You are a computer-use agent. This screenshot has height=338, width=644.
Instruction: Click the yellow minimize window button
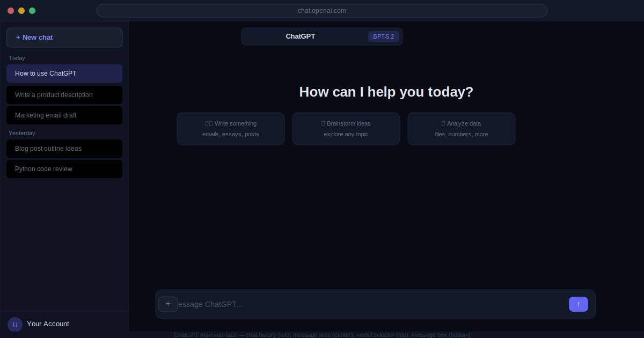21,11
